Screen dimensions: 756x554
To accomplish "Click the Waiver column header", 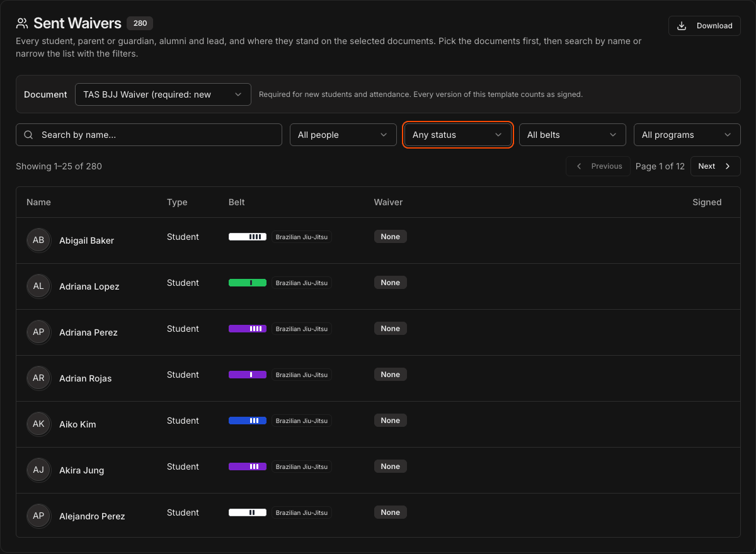I will [x=388, y=202].
